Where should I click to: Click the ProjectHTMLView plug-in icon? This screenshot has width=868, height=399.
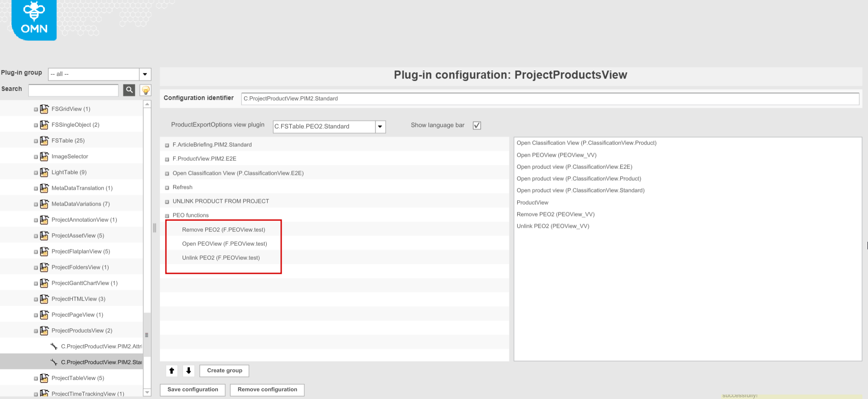(x=44, y=299)
